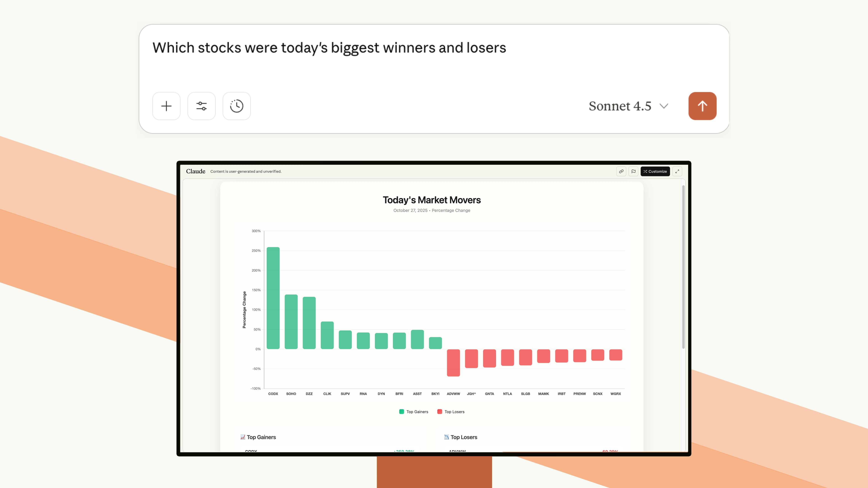Click the Claude logo in artifact header
Image resolution: width=868 pixels, height=488 pixels.
(195, 171)
